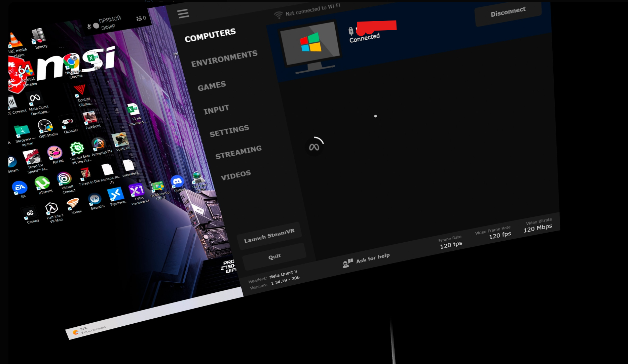628x364 pixels.
Task: Open Control Ultimate desktop shortcut
Action: click(x=82, y=95)
